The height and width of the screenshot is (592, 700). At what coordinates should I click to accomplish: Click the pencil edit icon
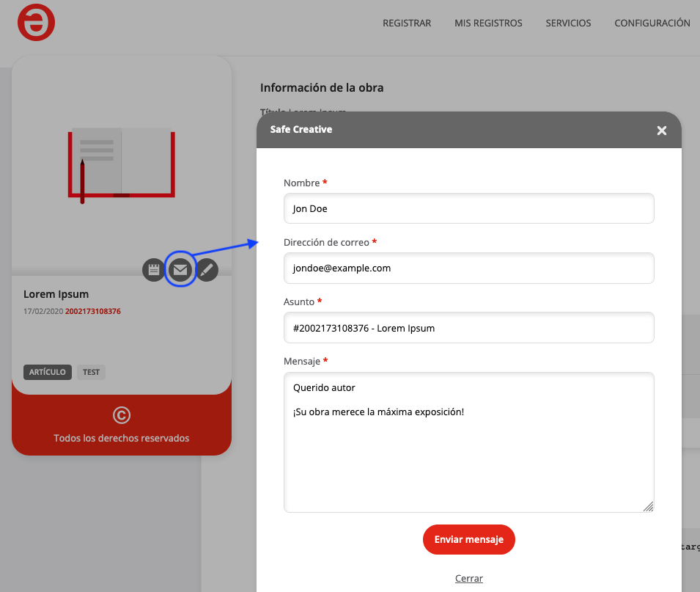[x=207, y=270]
